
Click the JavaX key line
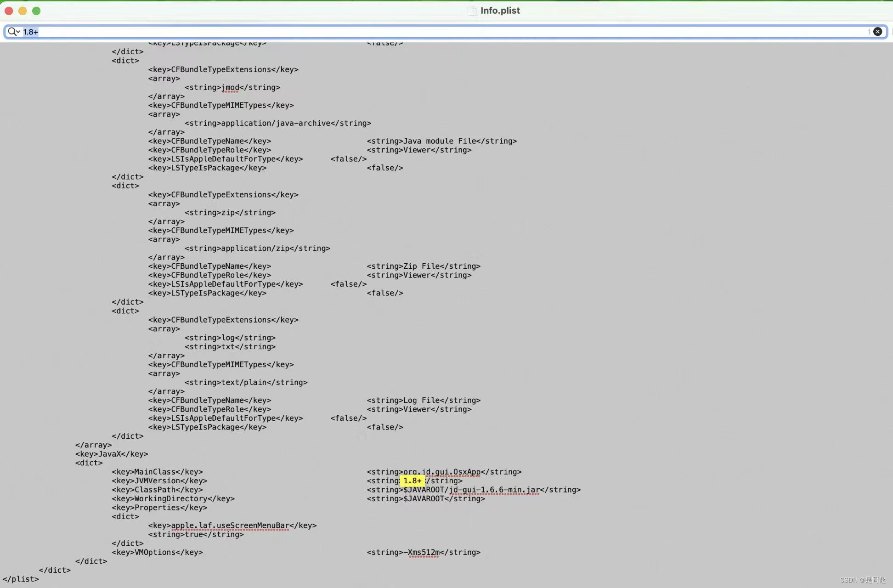click(x=112, y=454)
